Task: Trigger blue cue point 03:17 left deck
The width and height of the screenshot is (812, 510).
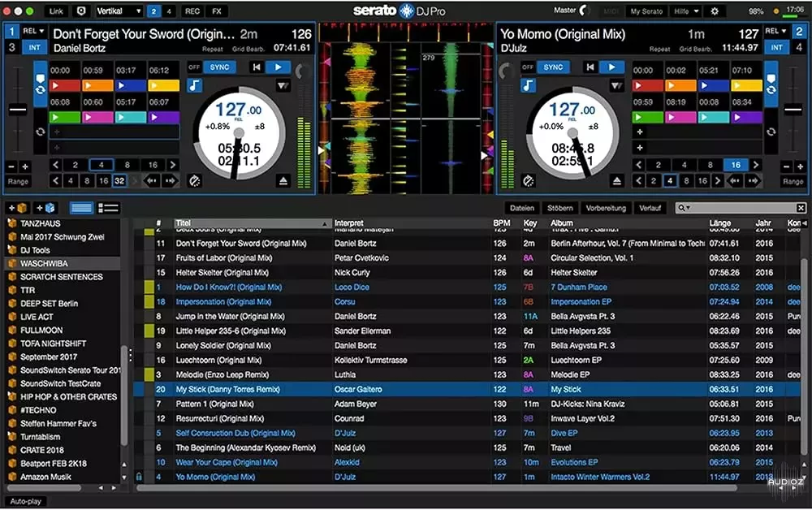Action: [x=131, y=85]
